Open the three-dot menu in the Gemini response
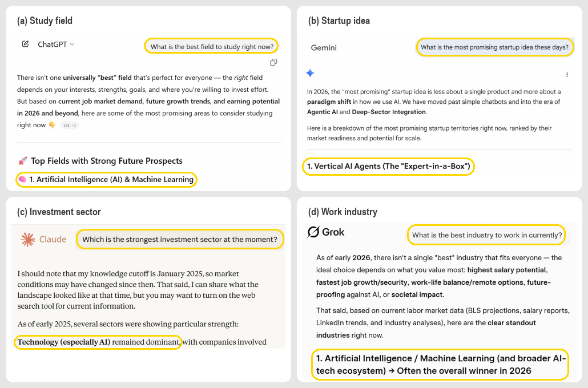 [x=567, y=75]
